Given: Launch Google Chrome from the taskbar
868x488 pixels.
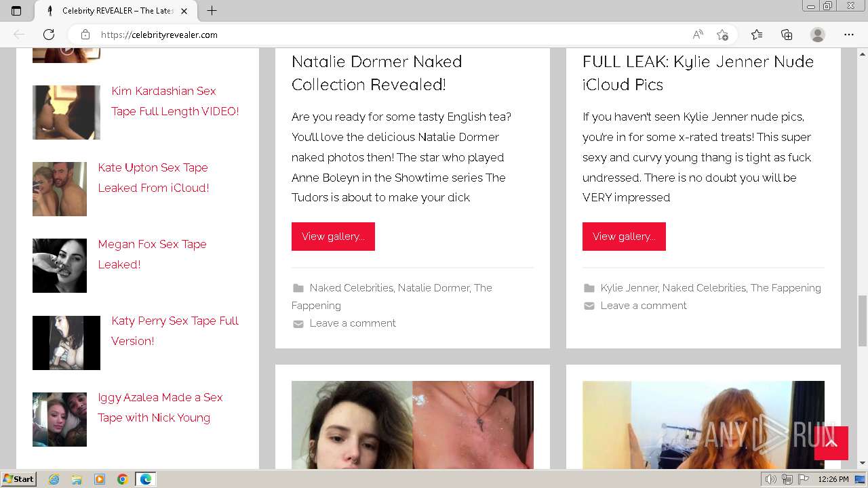Looking at the screenshot, I should pyautogui.click(x=123, y=479).
